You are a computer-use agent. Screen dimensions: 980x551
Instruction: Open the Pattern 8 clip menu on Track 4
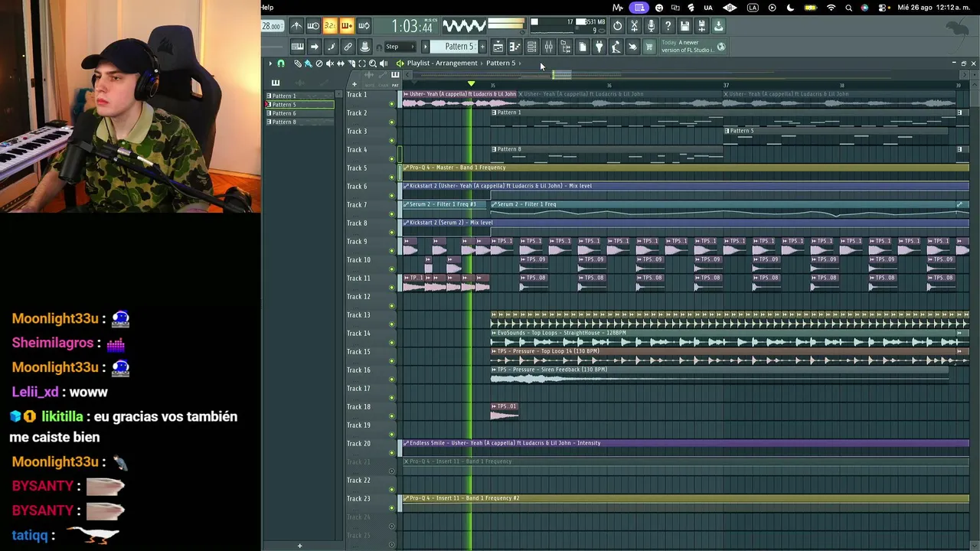point(495,149)
